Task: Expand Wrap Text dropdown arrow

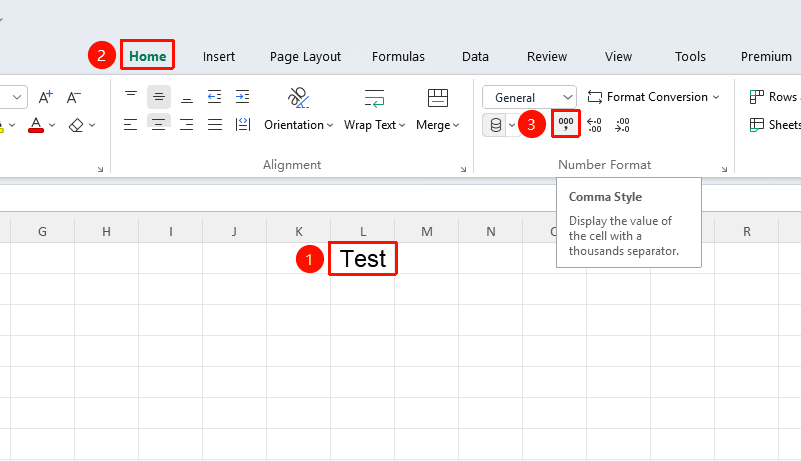Action: [402, 125]
